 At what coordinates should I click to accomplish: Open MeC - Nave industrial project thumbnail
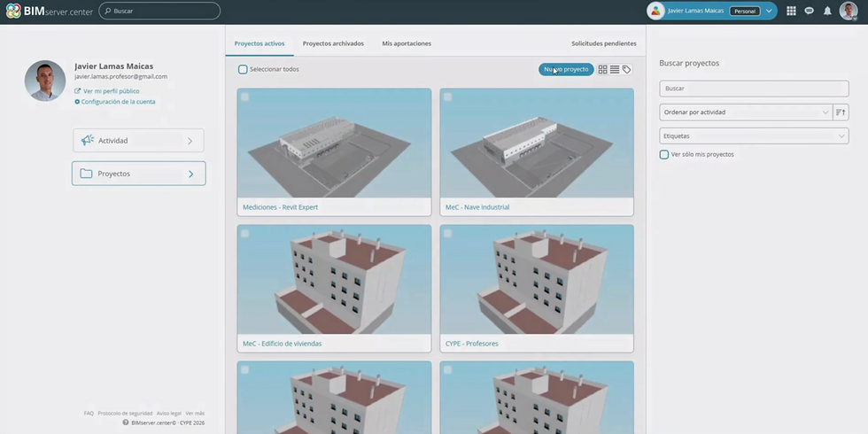tap(537, 143)
